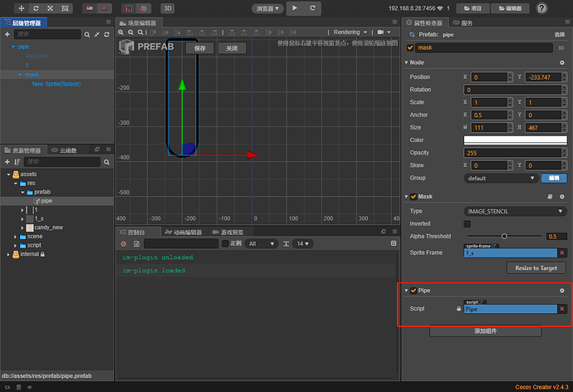This screenshot has width=573, height=392.
Task: Collapse the res folder
Action: [15, 184]
